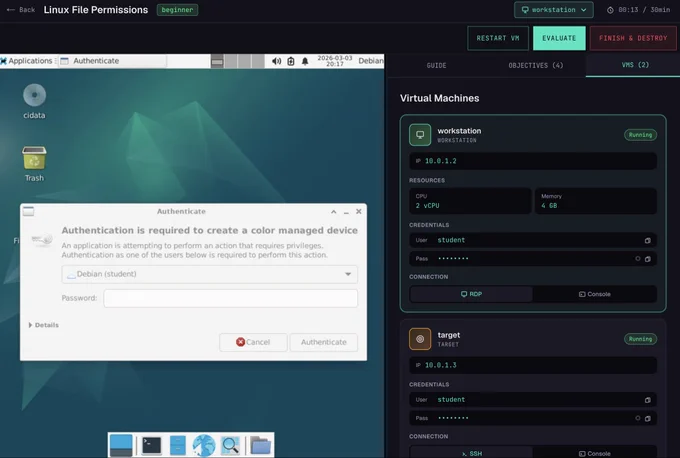Choose Console connection for workstation
Image resolution: width=680 pixels, height=458 pixels.
pyautogui.click(x=595, y=294)
